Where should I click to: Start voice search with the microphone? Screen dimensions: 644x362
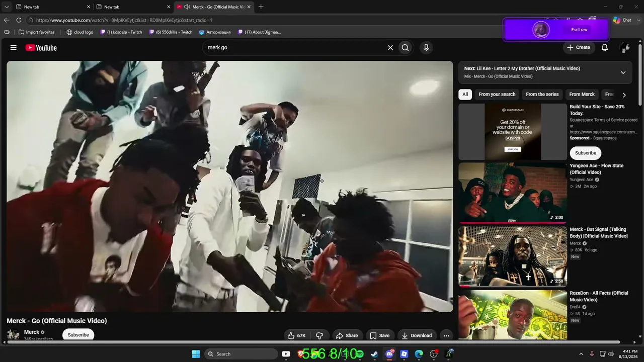(x=426, y=48)
